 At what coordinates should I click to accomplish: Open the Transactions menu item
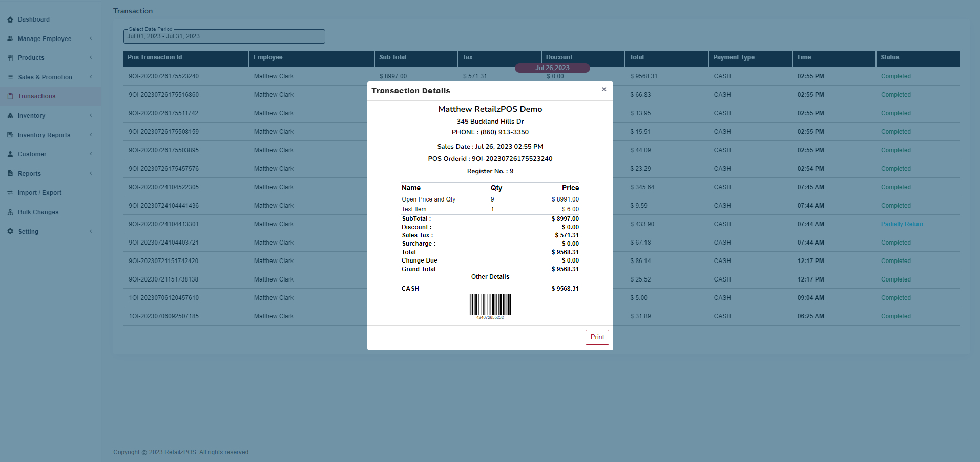(x=36, y=96)
